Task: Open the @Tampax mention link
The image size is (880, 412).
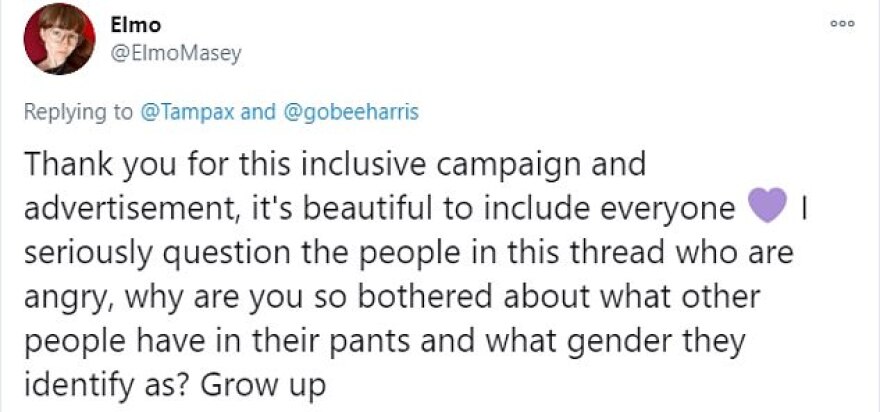Action: 194,112
